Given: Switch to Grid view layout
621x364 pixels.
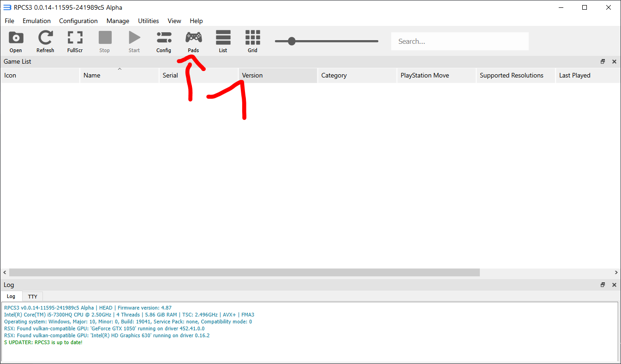Looking at the screenshot, I should [252, 42].
